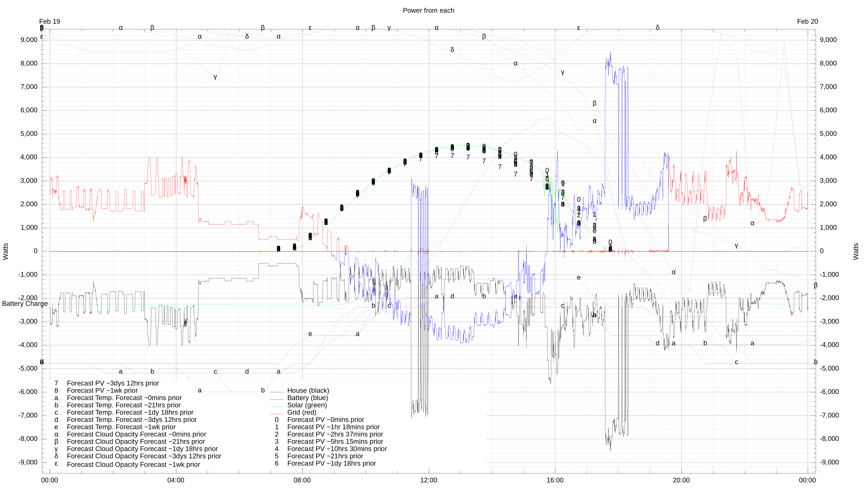Click legend 'Forecast Temp. Forecast ~21hrs prior'
This screenshot has height=488, width=868.
click(x=124, y=405)
